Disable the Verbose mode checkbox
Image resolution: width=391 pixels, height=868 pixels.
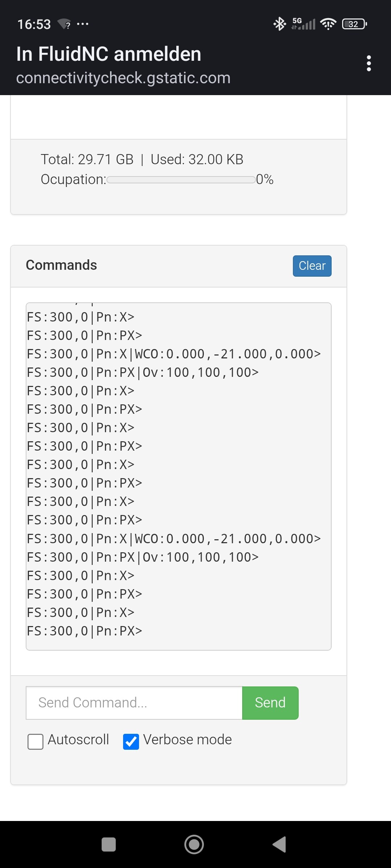click(x=131, y=742)
